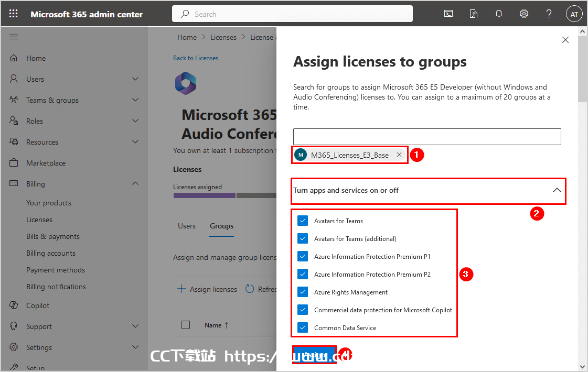Click the search magnifier icon
The image size is (588, 372).
tap(185, 14)
